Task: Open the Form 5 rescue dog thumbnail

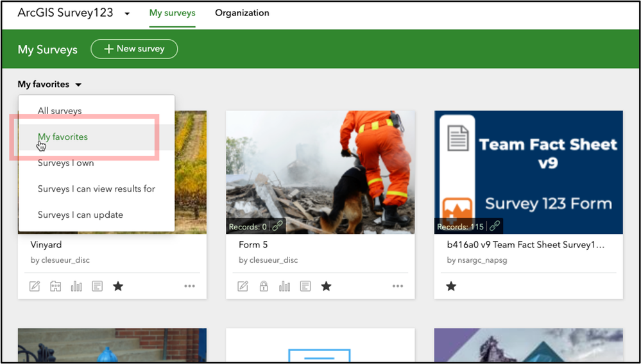Action: [320, 172]
